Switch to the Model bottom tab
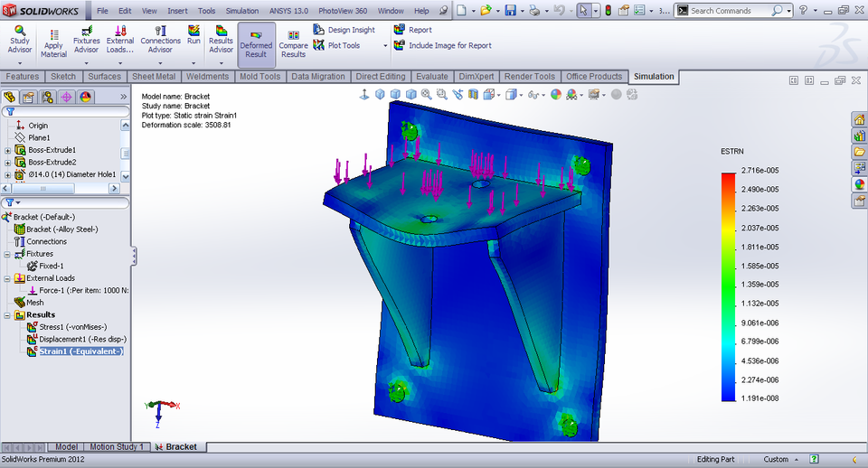 [66, 446]
